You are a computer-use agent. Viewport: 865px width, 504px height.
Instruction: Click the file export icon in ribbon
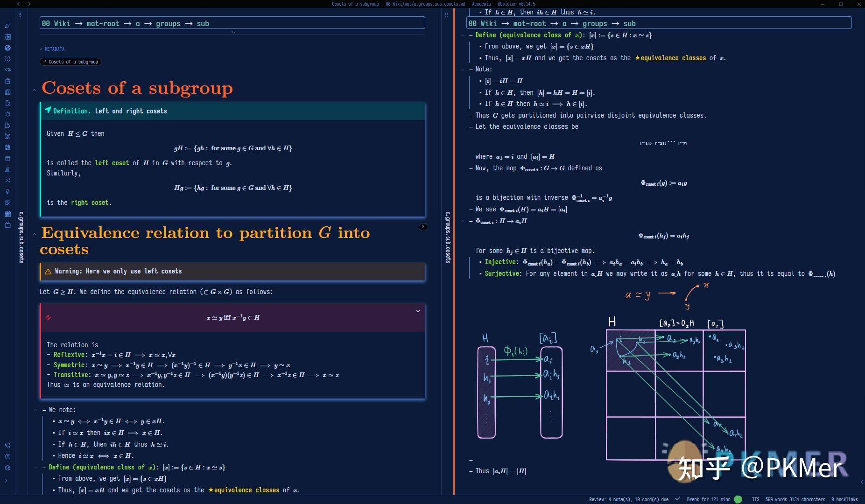7,125
